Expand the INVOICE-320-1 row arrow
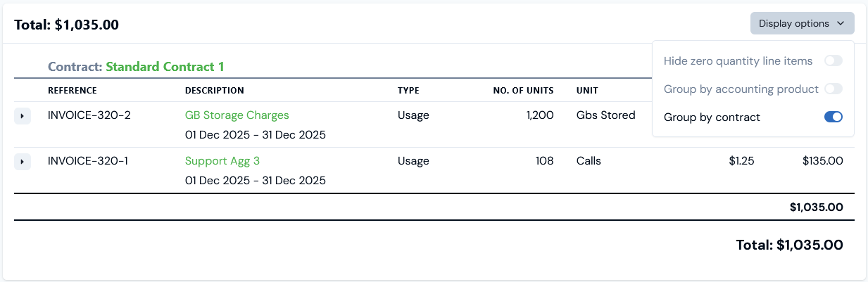The width and height of the screenshot is (868, 282). pos(22,162)
